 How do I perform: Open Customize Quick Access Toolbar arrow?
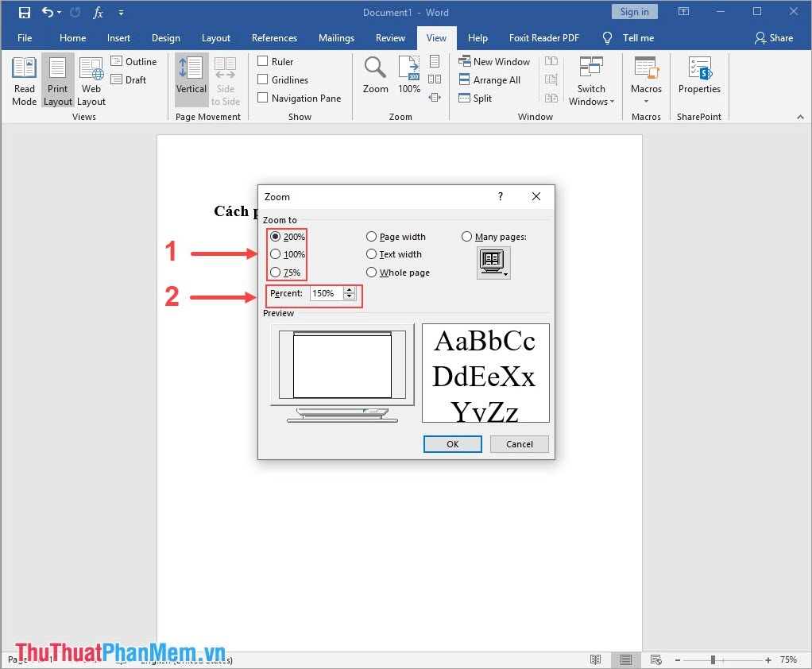121,13
